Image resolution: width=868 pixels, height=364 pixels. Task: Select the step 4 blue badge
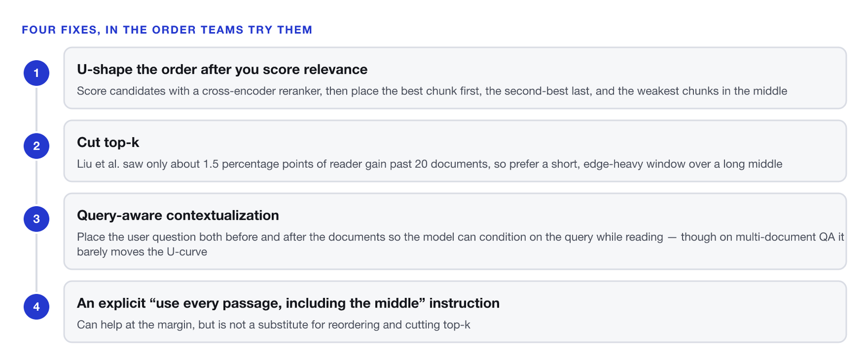(x=36, y=306)
